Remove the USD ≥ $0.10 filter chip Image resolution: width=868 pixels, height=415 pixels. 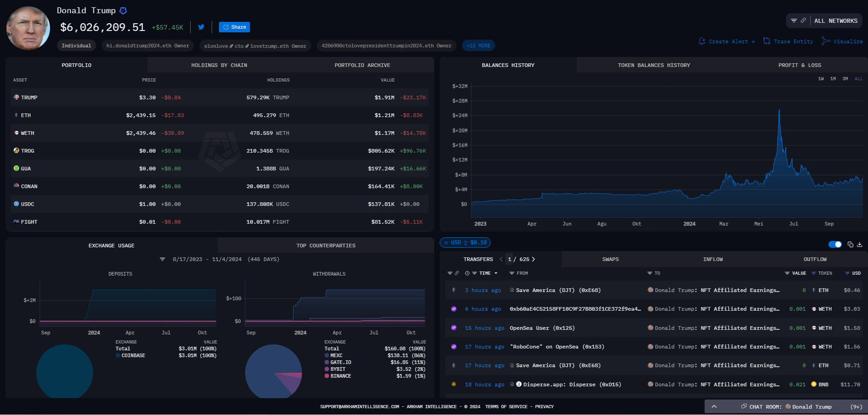coord(446,243)
